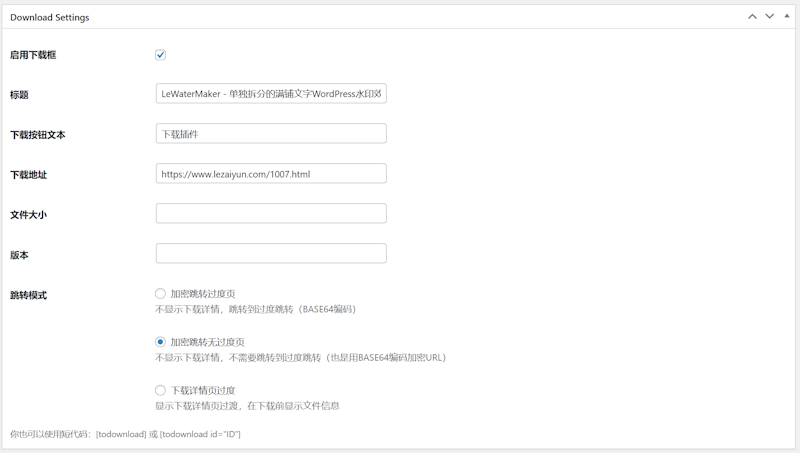This screenshot has height=453, width=800.
Task: Collapse the Download Settings panel using the triangle
Action: 786,17
